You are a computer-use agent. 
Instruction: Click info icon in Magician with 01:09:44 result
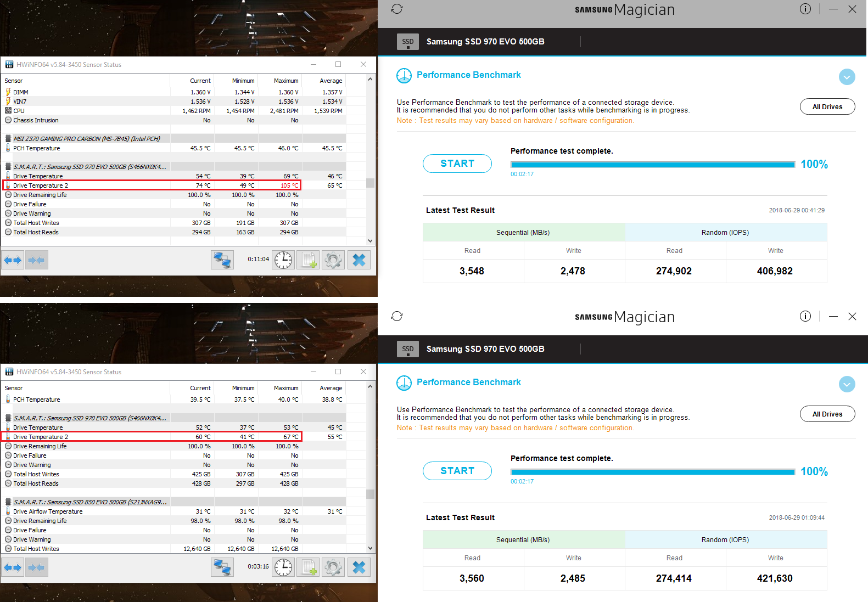click(805, 316)
